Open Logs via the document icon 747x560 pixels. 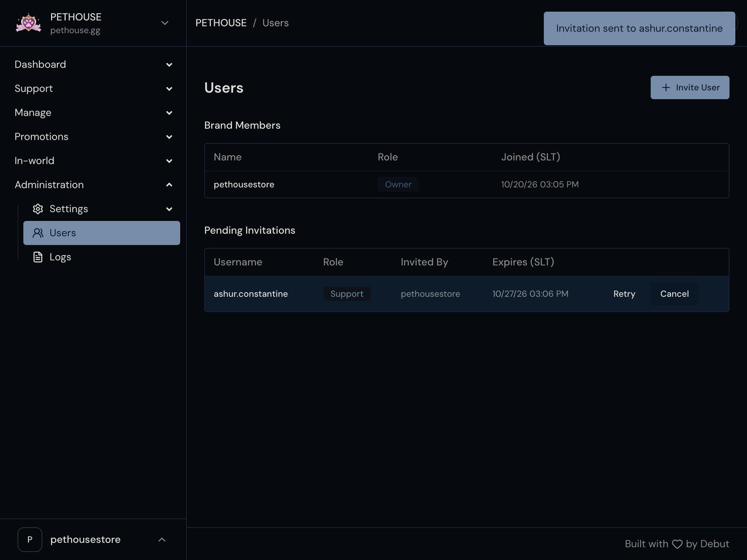38,257
